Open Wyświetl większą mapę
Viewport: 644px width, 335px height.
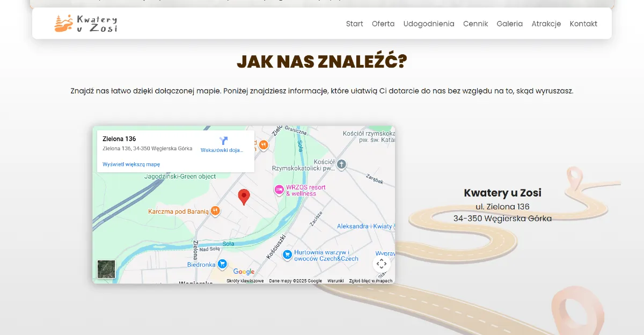pyautogui.click(x=131, y=164)
